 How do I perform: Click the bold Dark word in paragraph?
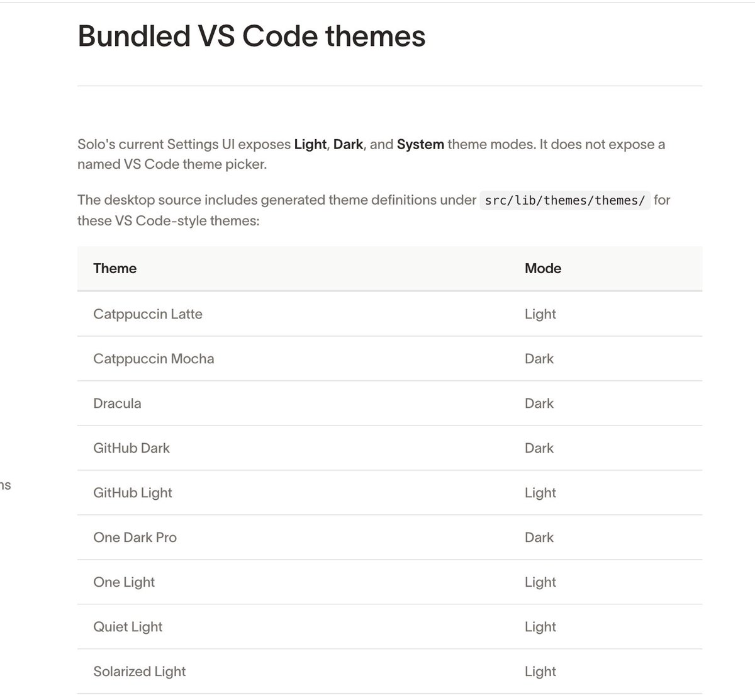pos(348,144)
